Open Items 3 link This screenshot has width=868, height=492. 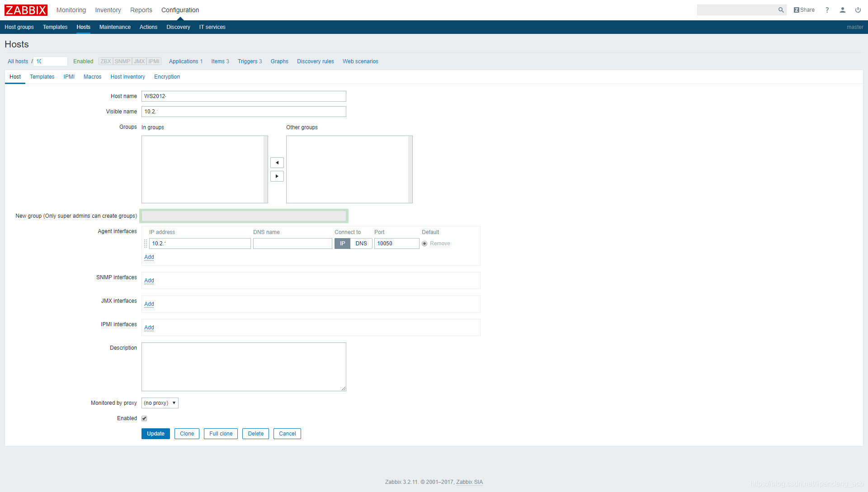[x=220, y=61]
